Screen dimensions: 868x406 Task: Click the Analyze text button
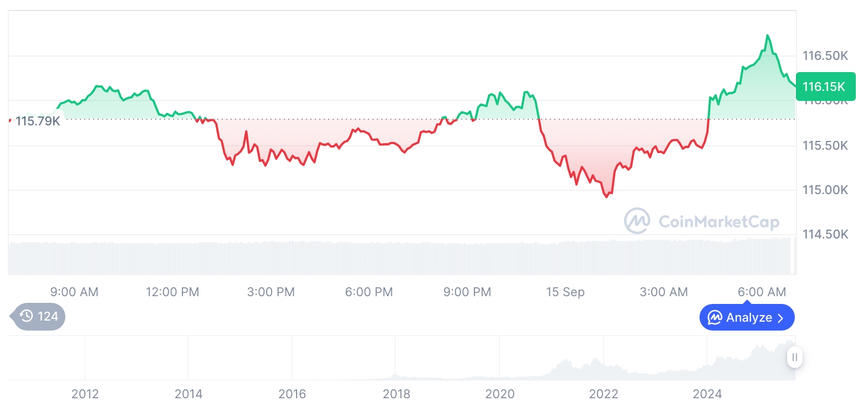pos(749,318)
